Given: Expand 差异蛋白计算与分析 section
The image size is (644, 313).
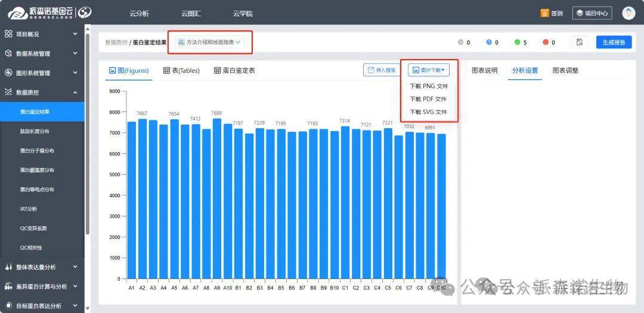Looking at the screenshot, I should (x=42, y=286).
